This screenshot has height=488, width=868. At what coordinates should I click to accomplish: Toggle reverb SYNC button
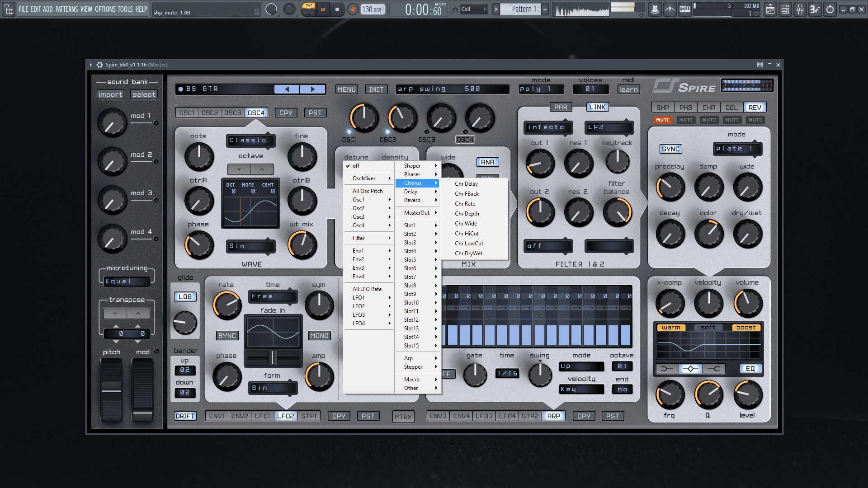(670, 149)
